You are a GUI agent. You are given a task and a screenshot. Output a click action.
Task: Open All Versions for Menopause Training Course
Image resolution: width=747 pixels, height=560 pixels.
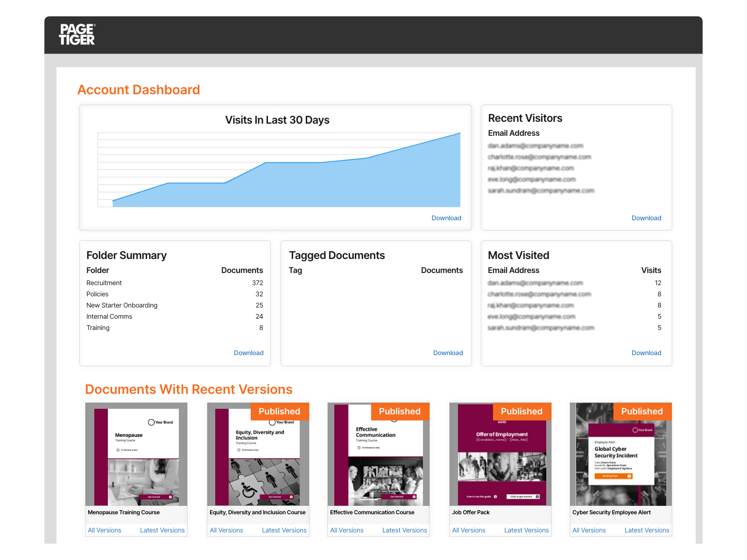[x=105, y=530]
